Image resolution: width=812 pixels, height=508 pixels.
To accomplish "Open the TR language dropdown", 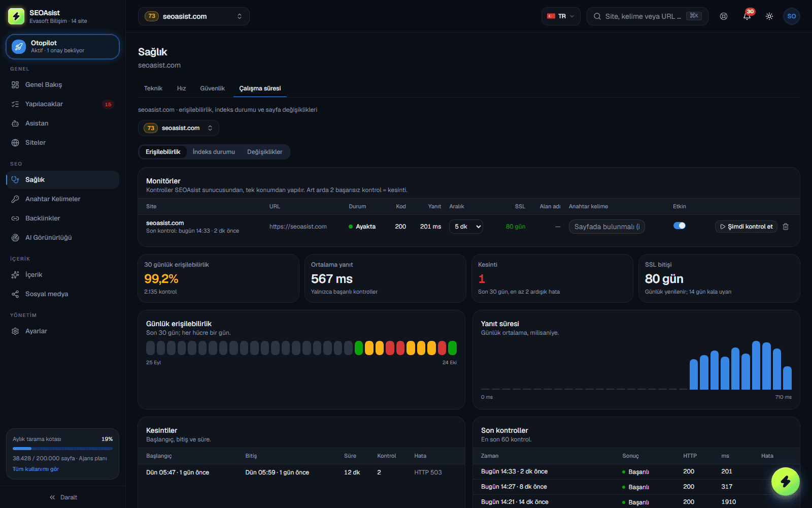I will (x=561, y=16).
